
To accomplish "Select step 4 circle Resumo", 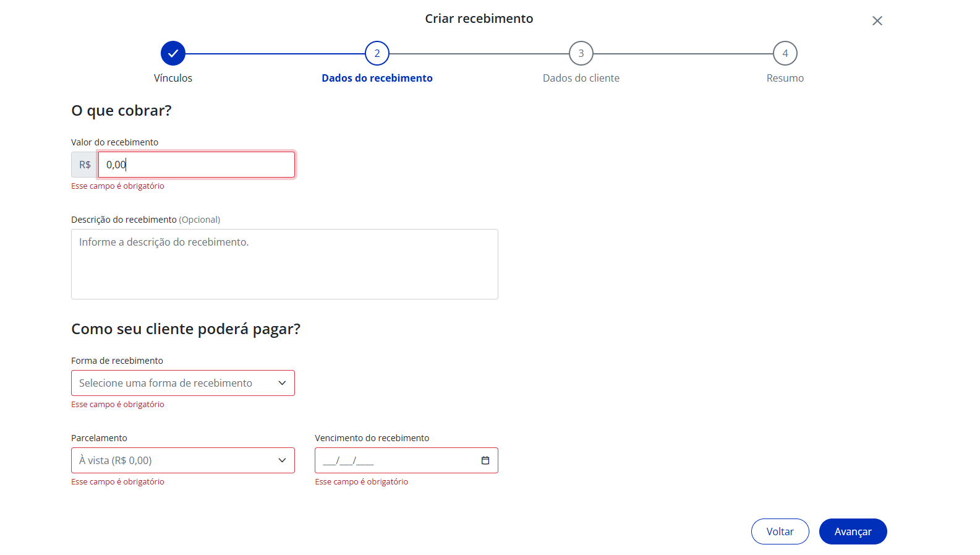I will click(785, 53).
